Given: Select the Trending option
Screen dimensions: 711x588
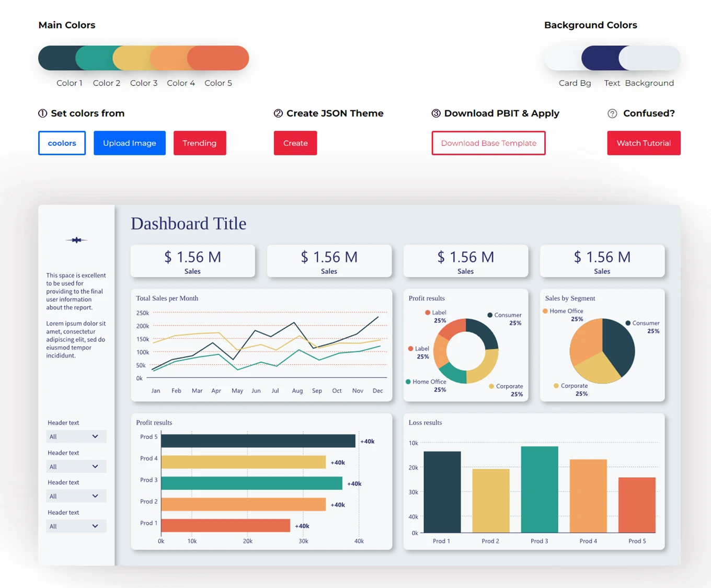Looking at the screenshot, I should pos(200,143).
